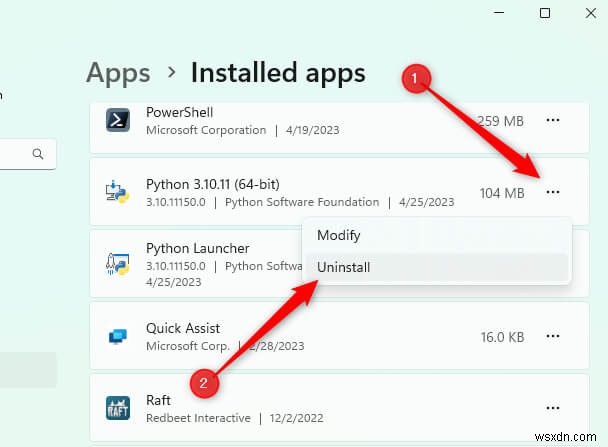Click the 4/19/2023 install date
The width and height of the screenshot is (608, 447).
(313, 130)
